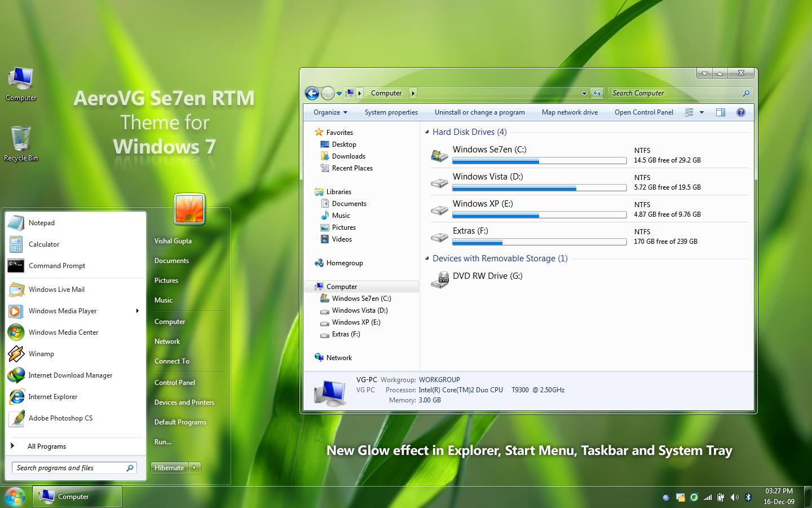The image size is (812, 508).
Task: Open Default Programs link
Action: pos(180,422)
